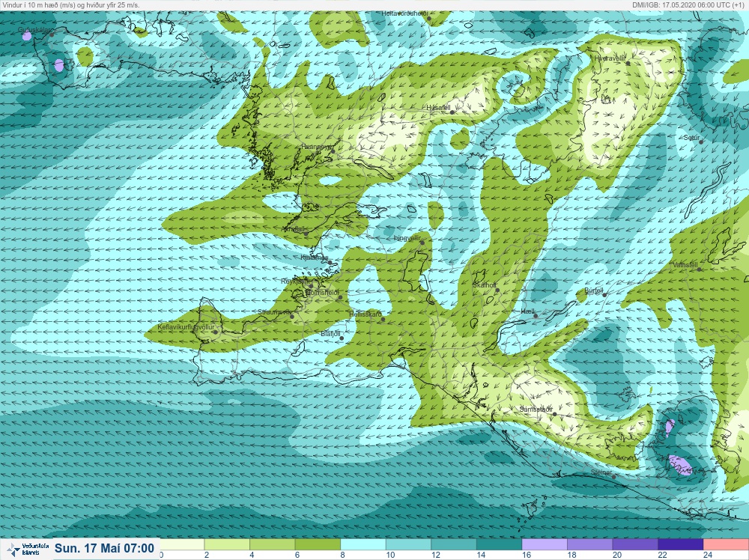
Task: Click the Hveravellir station label
Action: coord(610,58)
